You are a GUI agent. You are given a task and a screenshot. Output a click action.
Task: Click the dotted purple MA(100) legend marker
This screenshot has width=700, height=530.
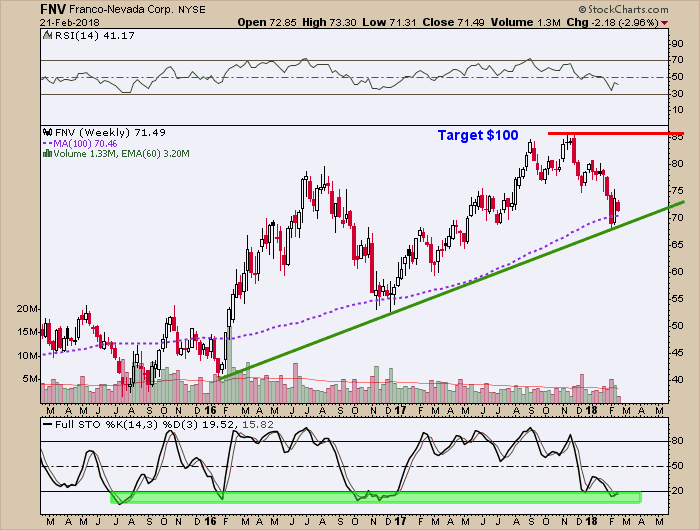(47, 144)
